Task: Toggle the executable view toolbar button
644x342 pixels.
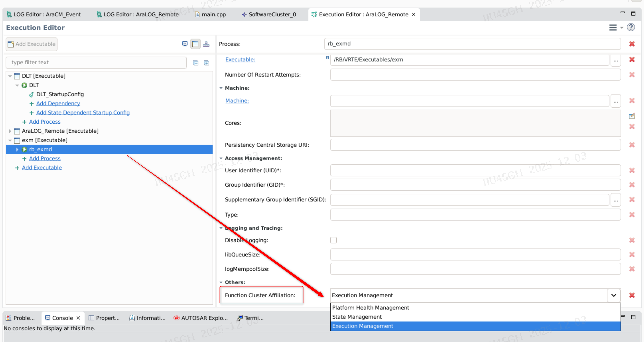Action: click(x=195, y=44)
